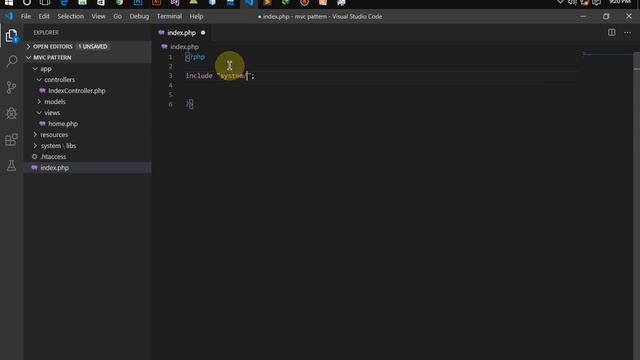Expand the models folder

coord(39,102)
